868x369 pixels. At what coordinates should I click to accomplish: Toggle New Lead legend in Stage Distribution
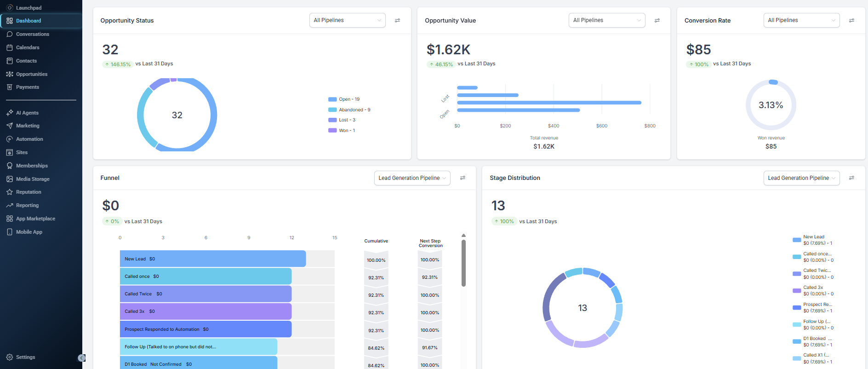click(x=813, y=240)
